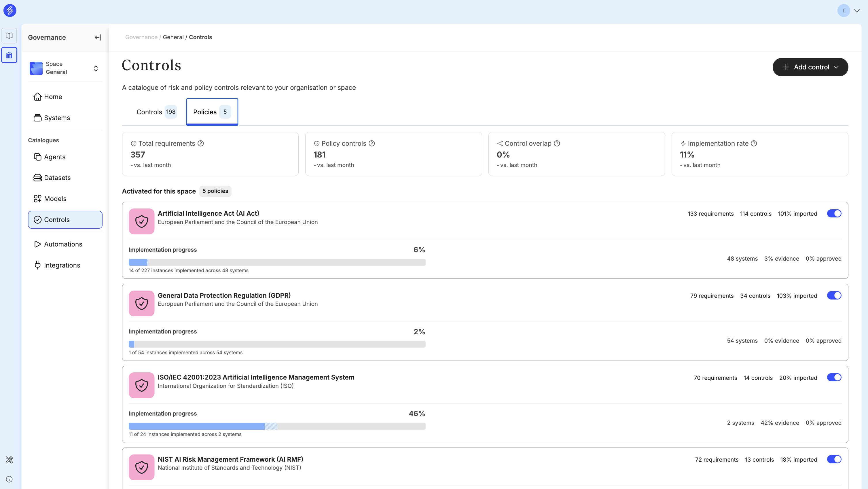Click the General space gradient thumbnail

(36, 68)
